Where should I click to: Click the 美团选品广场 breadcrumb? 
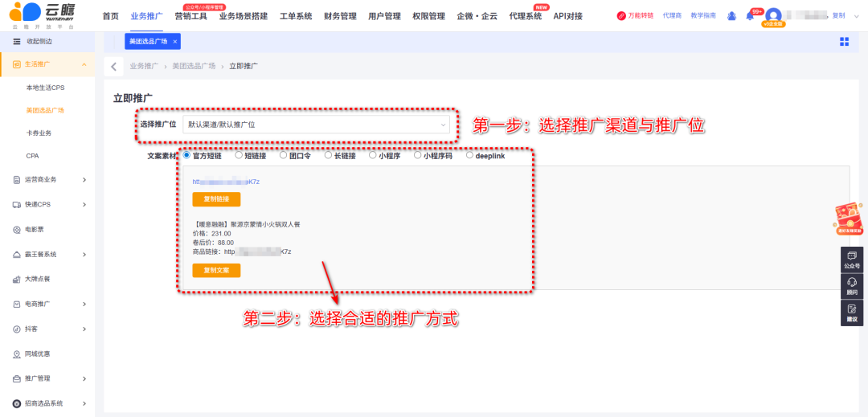(x=194, y=67)
